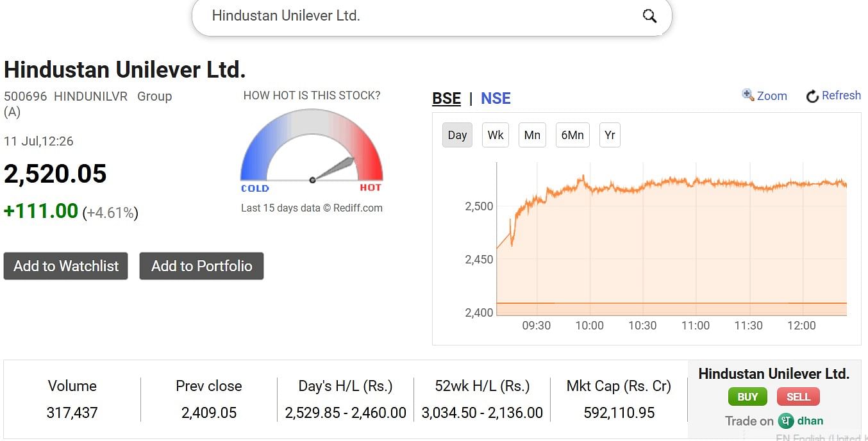The width and height of the screenshot is (868, 441).
Task: Click the 52wk H/L (Rs.) label
Action: [x=482, y=386]
